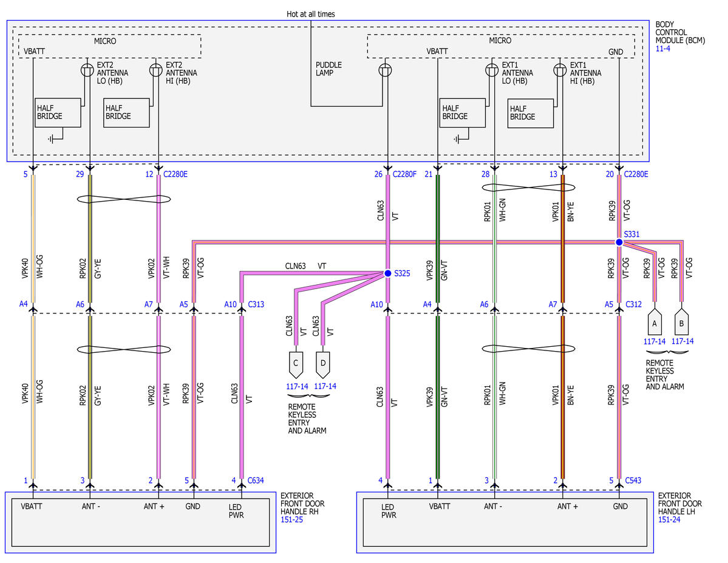Screen dimensions: 728x563
Task: Click the C543 connector label
Action: 633,481
